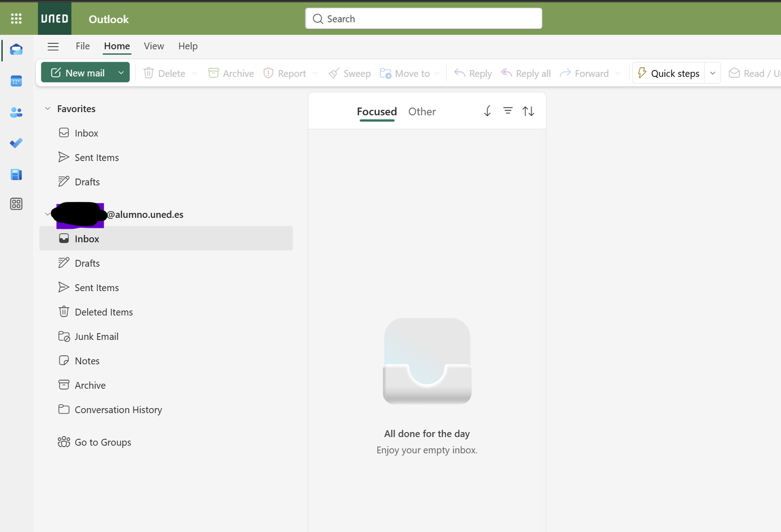The height and width of the screenshot is (532, 781).
Task: Switch to the Other inbox tab
Action: point(422,112)
